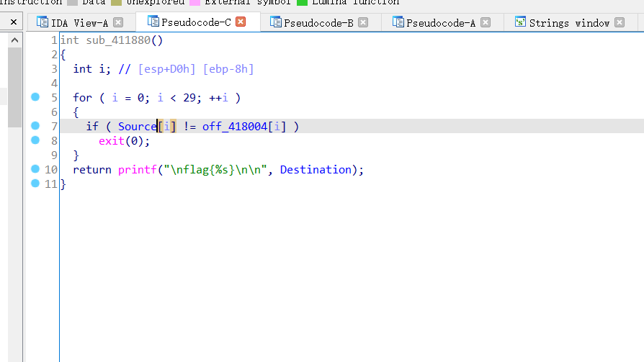This screenshot has width=644, height=362.
Task: Click the scroll-up arrow in left panel
Action: (x=15, y=40)
